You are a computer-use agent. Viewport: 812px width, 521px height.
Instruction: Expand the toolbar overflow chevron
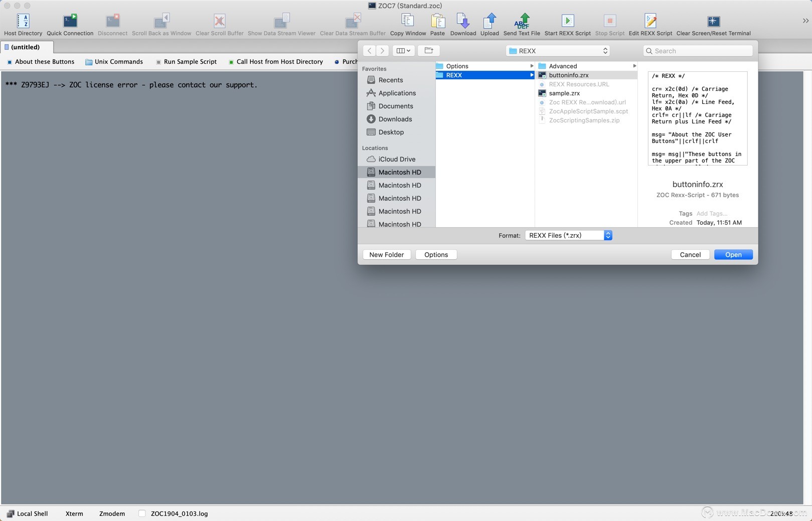805,21
